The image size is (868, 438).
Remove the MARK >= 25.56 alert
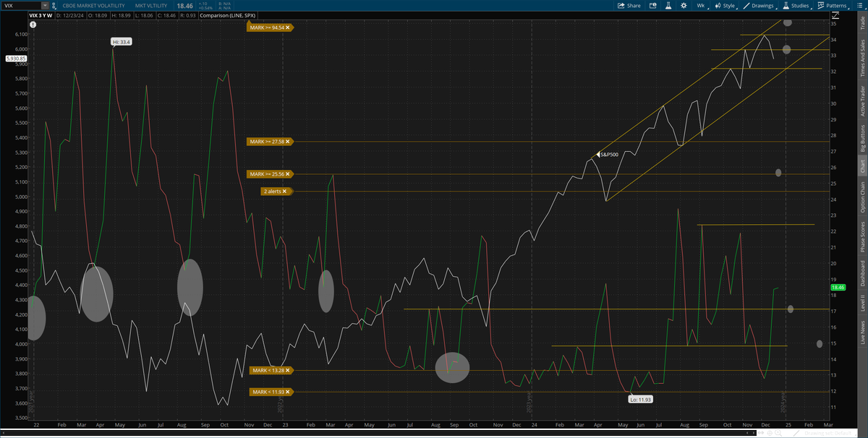tap(288, 174)
